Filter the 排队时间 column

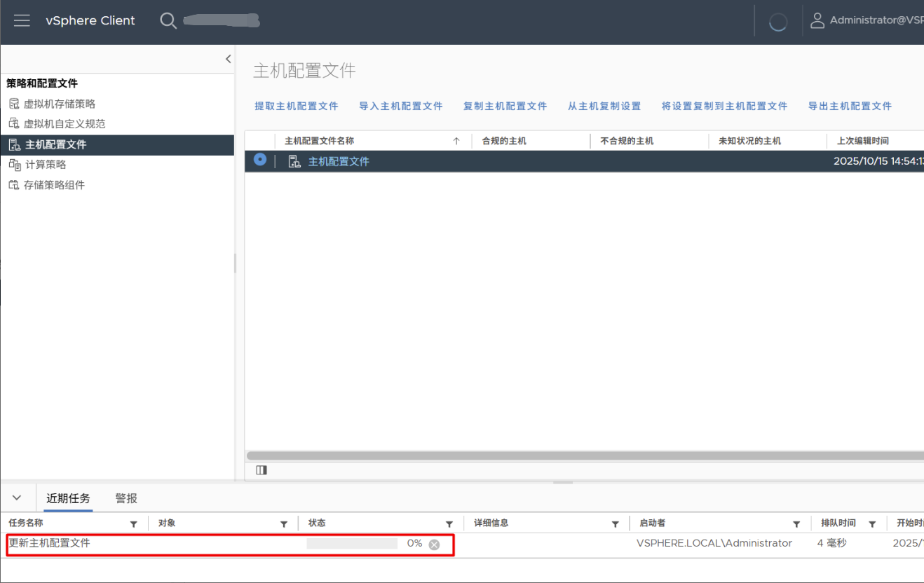[x=872, y=524]
